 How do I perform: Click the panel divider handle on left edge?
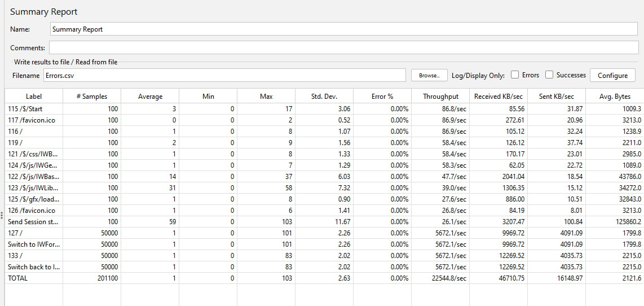[x=2, y=215]
